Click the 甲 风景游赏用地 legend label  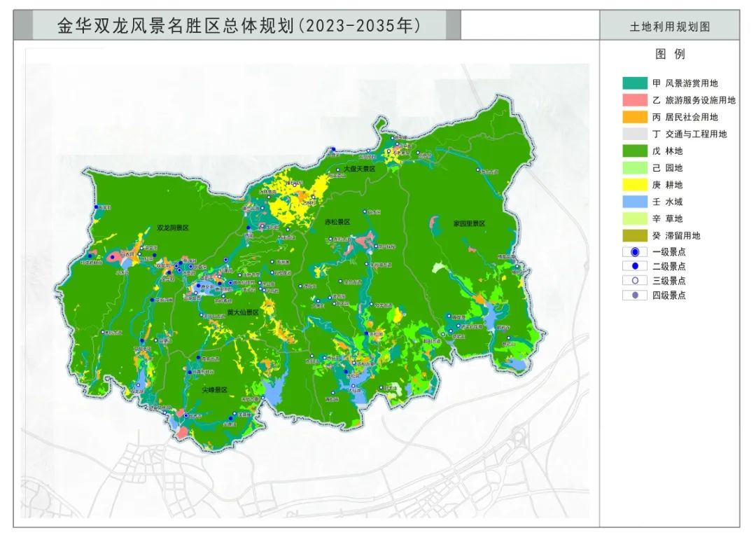685,83
